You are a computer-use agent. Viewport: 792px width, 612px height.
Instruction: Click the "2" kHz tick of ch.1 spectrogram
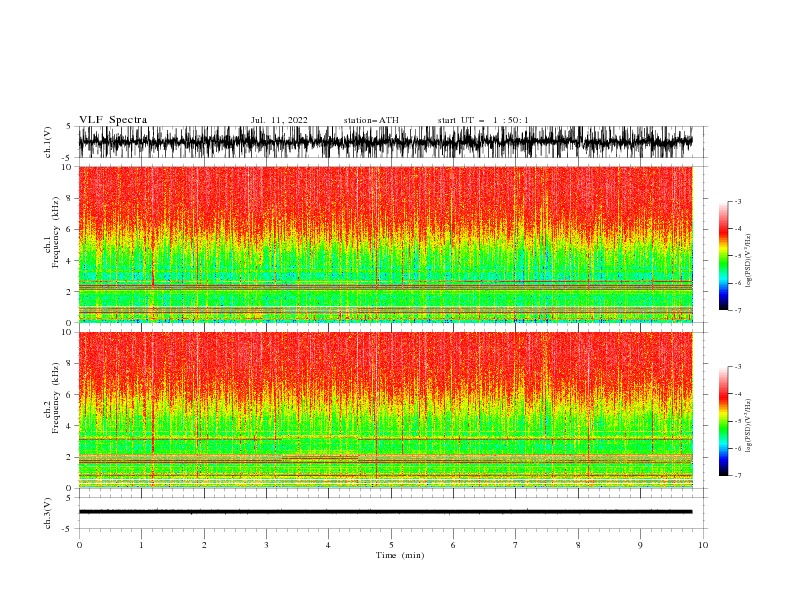pos(70,292)
